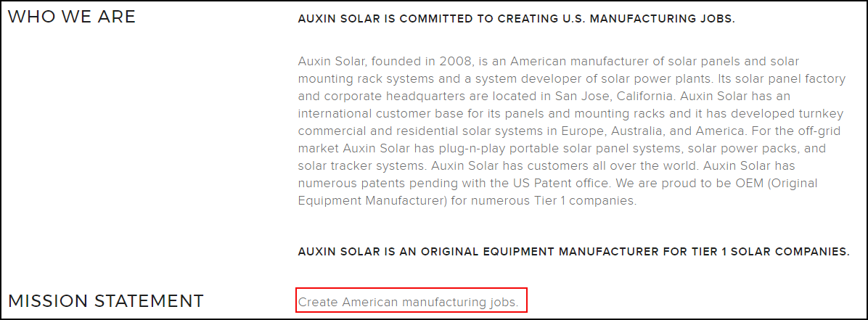Viewport: 868px width, 320px height.
Task: Click the WHO WE ARE heading
Action: 71,17
